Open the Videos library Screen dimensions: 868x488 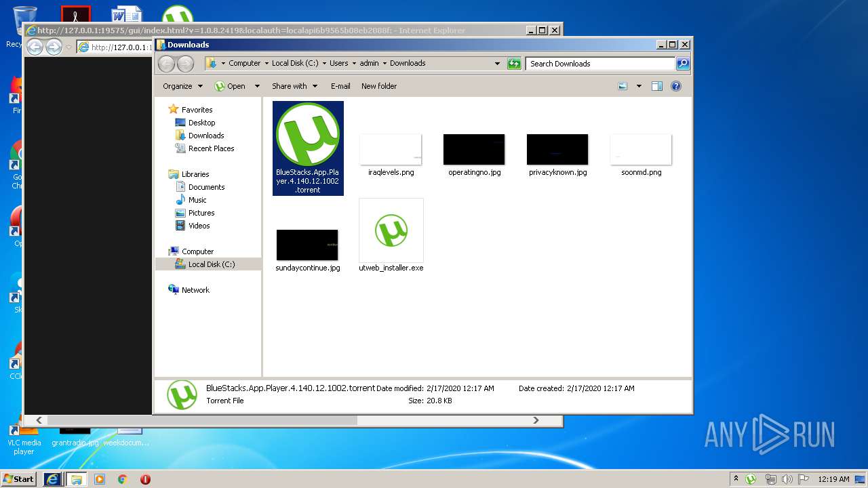(x=199, y=226)
